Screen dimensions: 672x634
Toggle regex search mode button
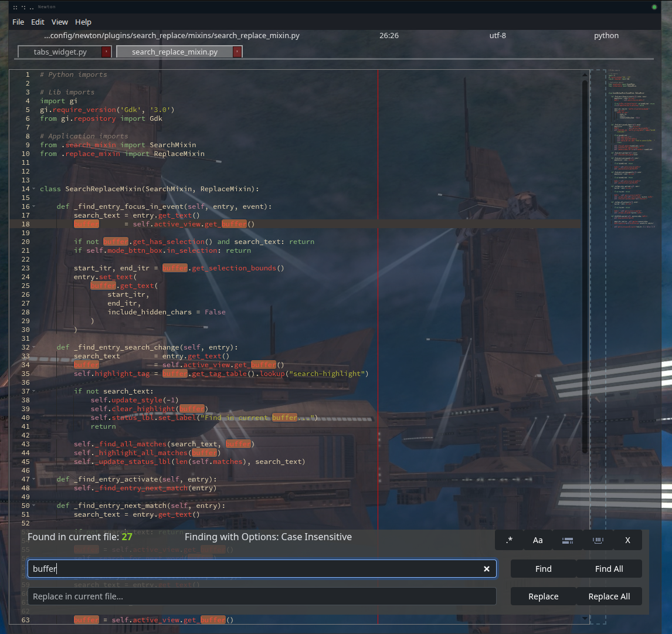click(509, 540)
